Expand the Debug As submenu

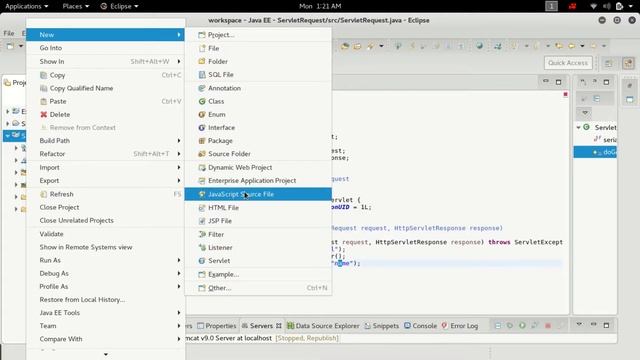(x=105, y=273)
